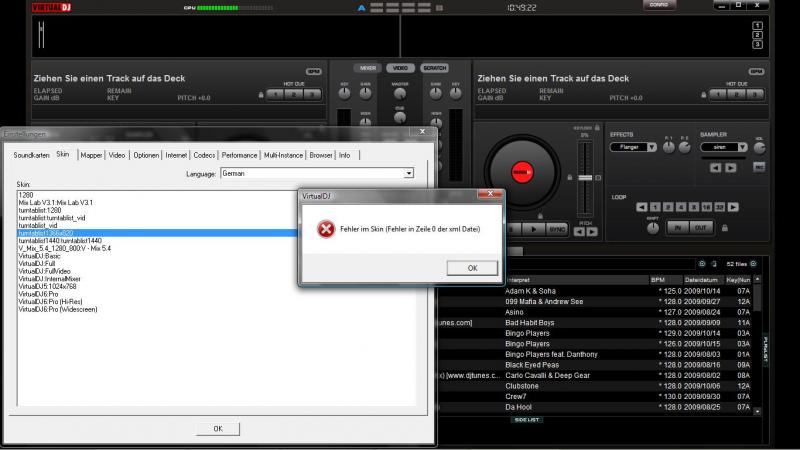The width and height of the screenshot is (800, 450).
Task: Trigger Hot Cue 2 on left deck
Action: 293,94
